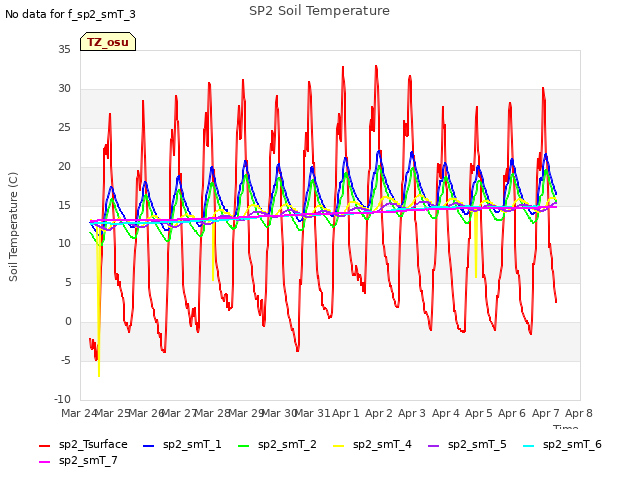Image resolution: width=640 pixels, height=480 pixels.
Task: Click the Apr 5 x-axis date label
Action: coord(478,413)
